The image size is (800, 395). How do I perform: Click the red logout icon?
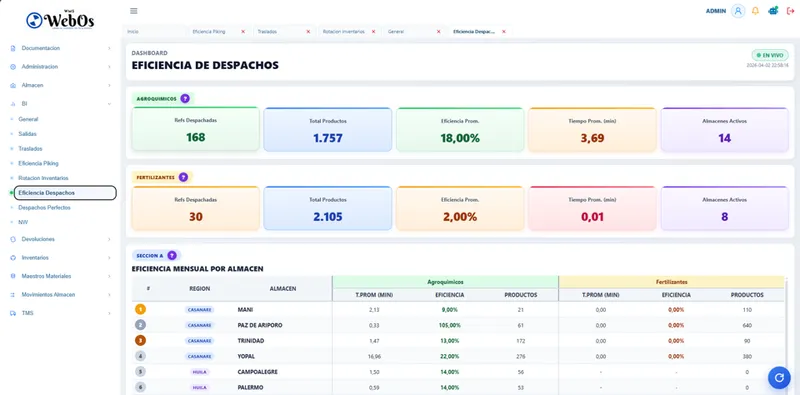[x=791, y=11]
